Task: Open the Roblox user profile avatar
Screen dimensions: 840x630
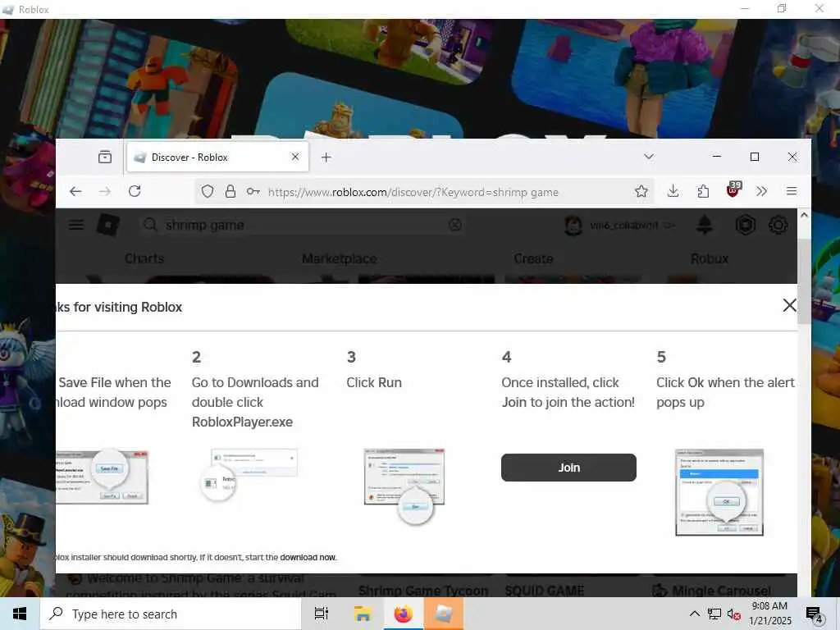Action: pos(573,225)
